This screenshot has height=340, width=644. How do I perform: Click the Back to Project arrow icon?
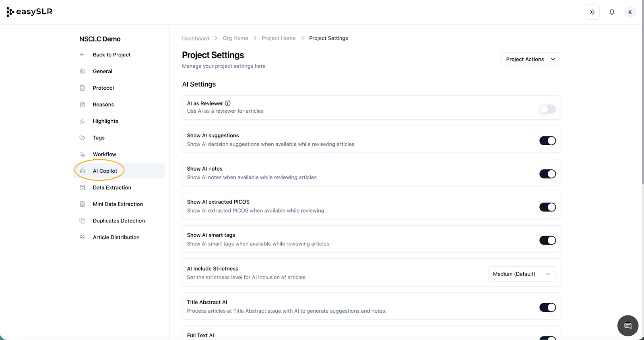(82, 55)
